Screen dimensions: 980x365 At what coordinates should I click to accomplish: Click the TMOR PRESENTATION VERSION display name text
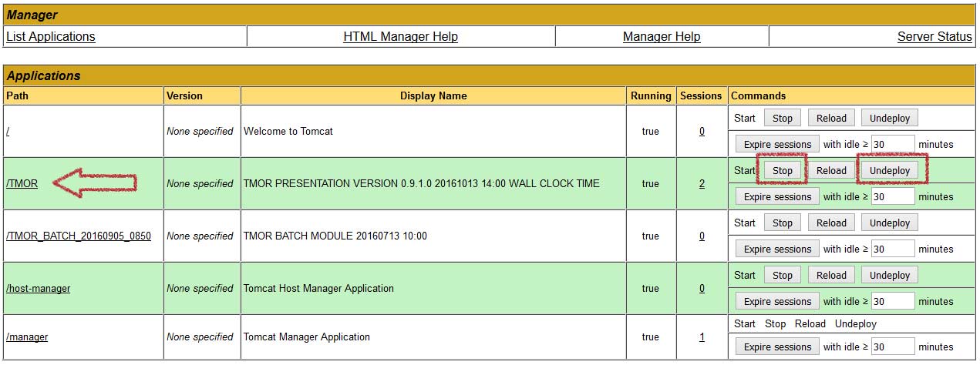coord(421,183)
